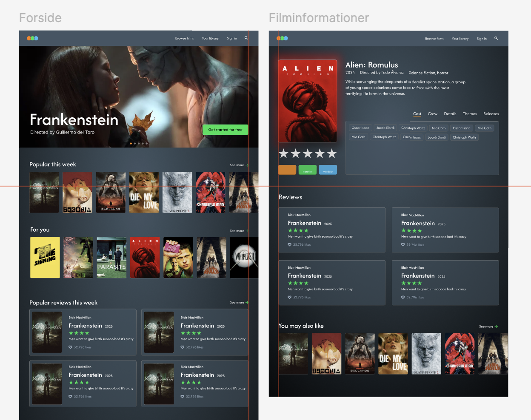Select the Forside frame title

[40, 18]
